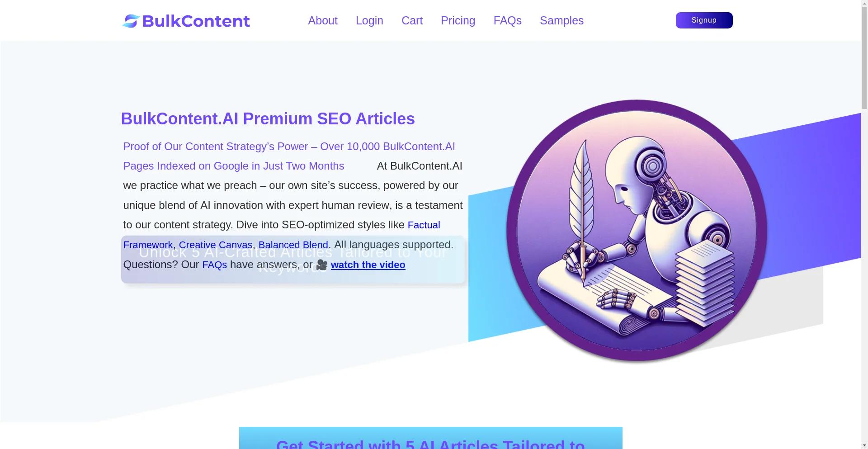Image resolution: width=868 pixels, height=449 pixels.
Task: Follow the 'watch the video' link
Action: click(368, 265)
